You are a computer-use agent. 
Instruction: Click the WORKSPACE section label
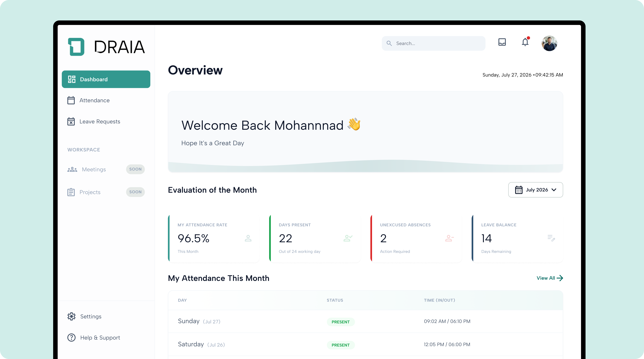pyautogui.click(x=84, y=150)
